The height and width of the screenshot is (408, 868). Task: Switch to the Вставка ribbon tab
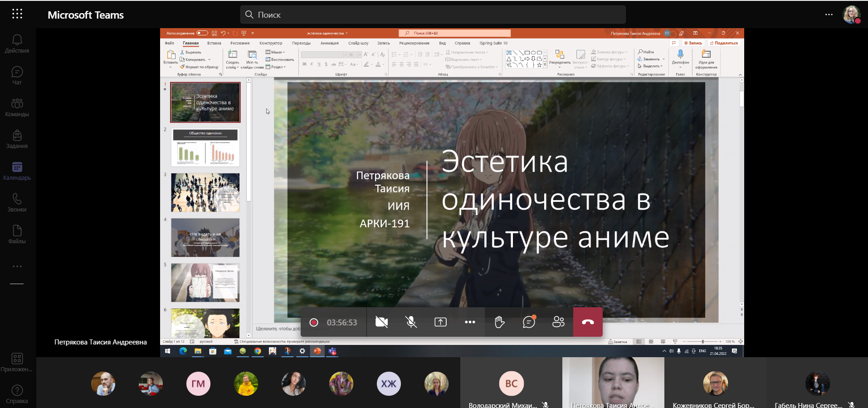pos(214,43)
